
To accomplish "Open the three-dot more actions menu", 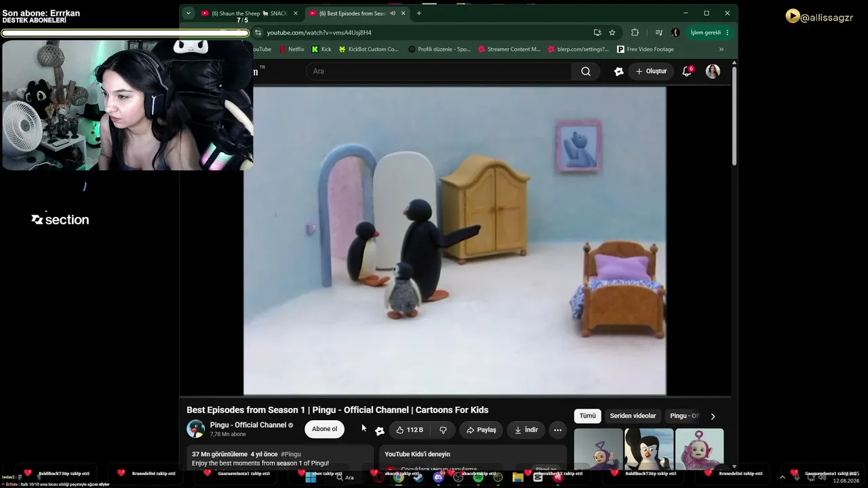I will 557,430.
